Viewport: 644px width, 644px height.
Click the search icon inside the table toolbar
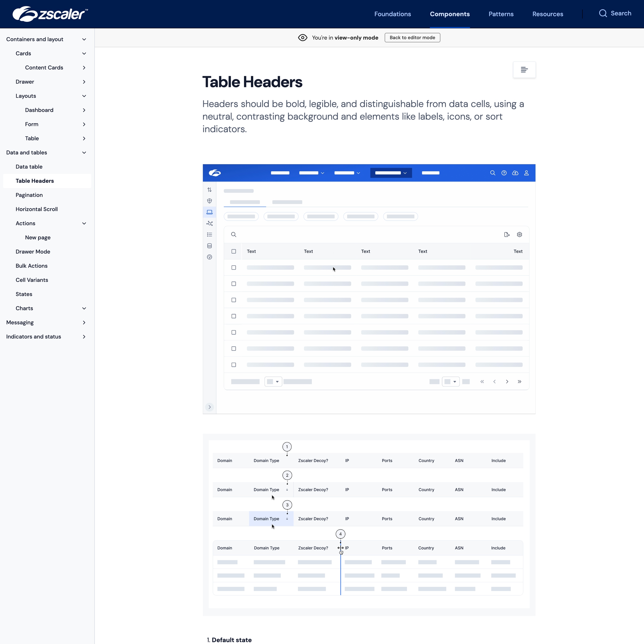[x=234, y=235]
